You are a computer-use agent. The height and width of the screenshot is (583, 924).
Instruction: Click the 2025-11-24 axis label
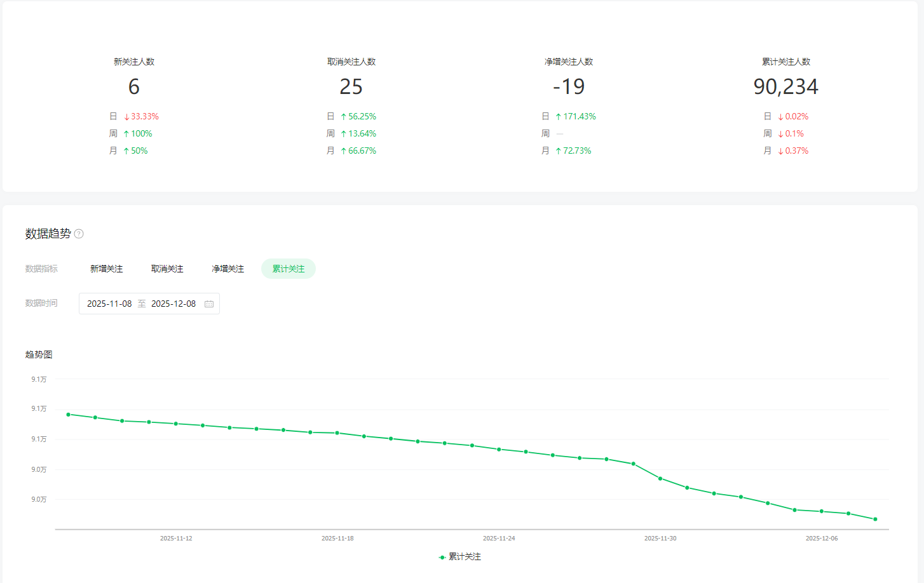coord(499,538)
